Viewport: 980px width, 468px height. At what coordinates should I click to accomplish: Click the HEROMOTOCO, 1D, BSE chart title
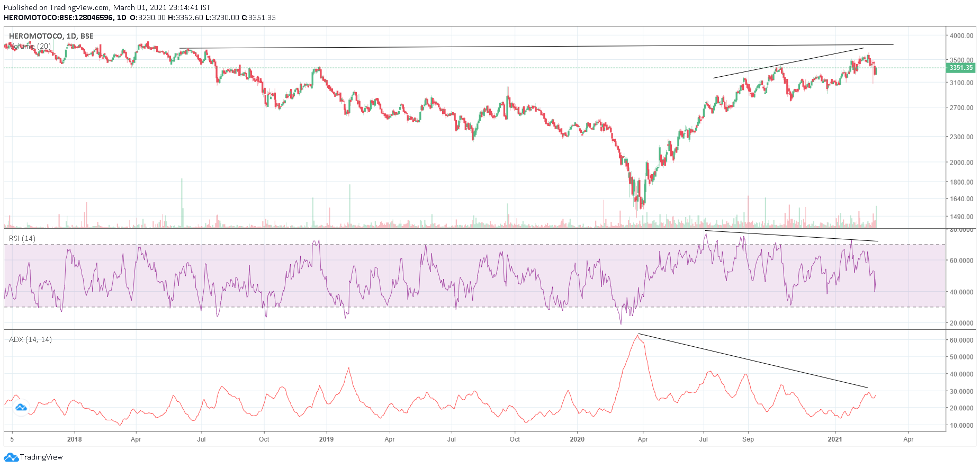tap(51, 36)
